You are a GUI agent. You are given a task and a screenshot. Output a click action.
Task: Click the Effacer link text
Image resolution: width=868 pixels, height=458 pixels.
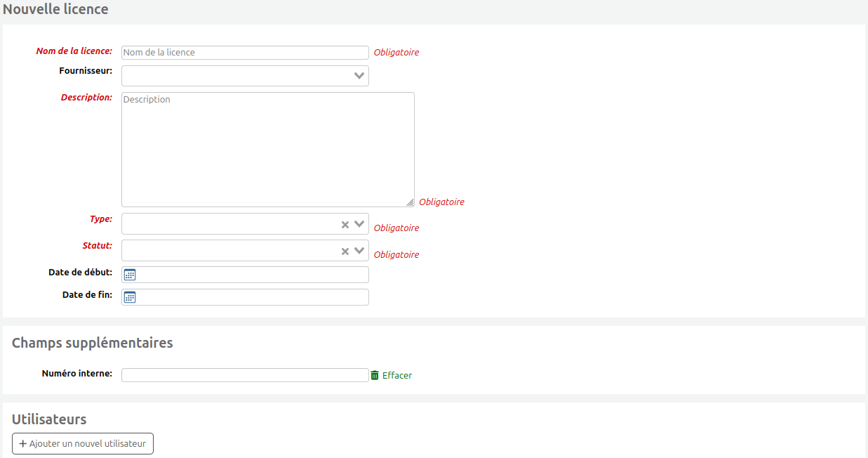tap(397, 376)
